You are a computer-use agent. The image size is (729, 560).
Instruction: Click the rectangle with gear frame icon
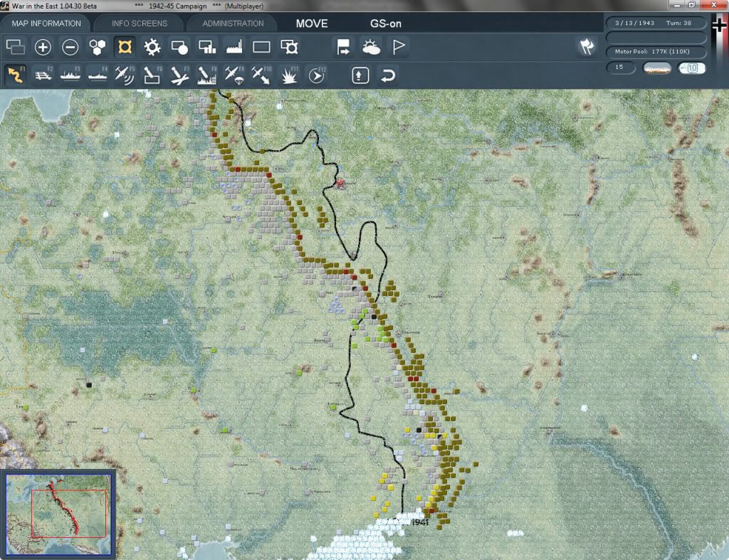click(x=289, y=47)
